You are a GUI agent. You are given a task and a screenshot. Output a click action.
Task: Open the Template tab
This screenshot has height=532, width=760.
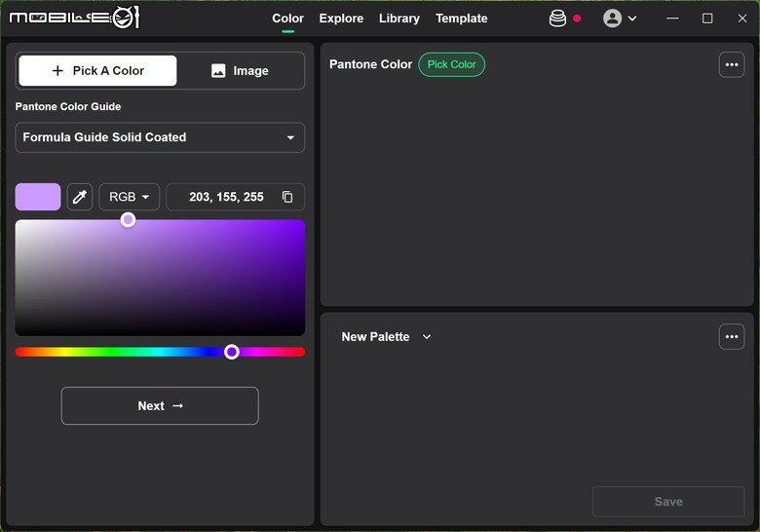click(462, 19)
